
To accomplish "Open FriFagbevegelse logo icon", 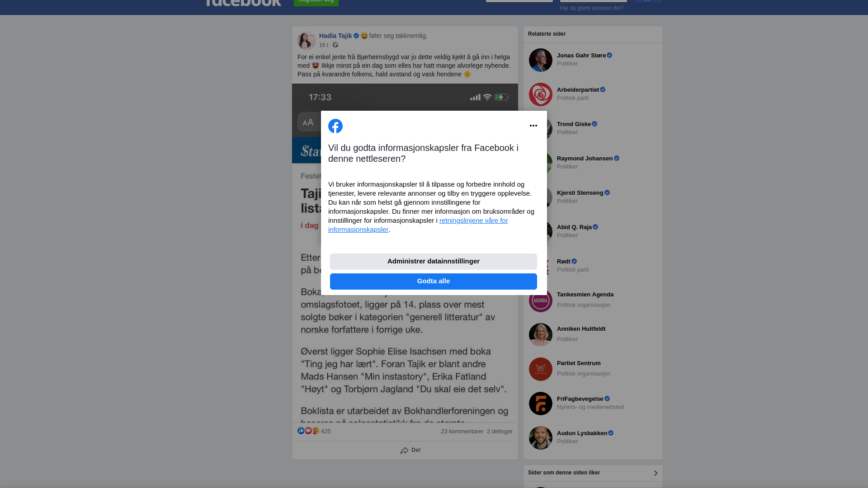I will pos(541,404).
